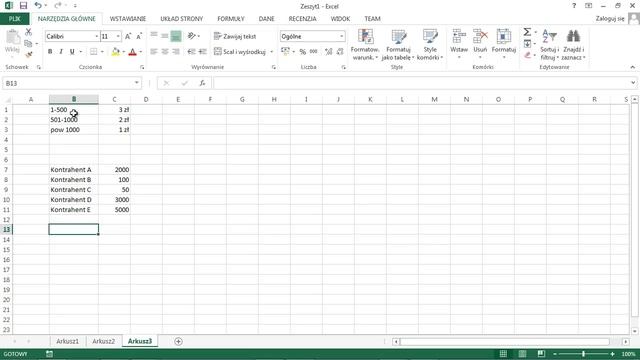
Task: Open Znajdź i zaznacz binoculars
Action: [x=573, y=45]
